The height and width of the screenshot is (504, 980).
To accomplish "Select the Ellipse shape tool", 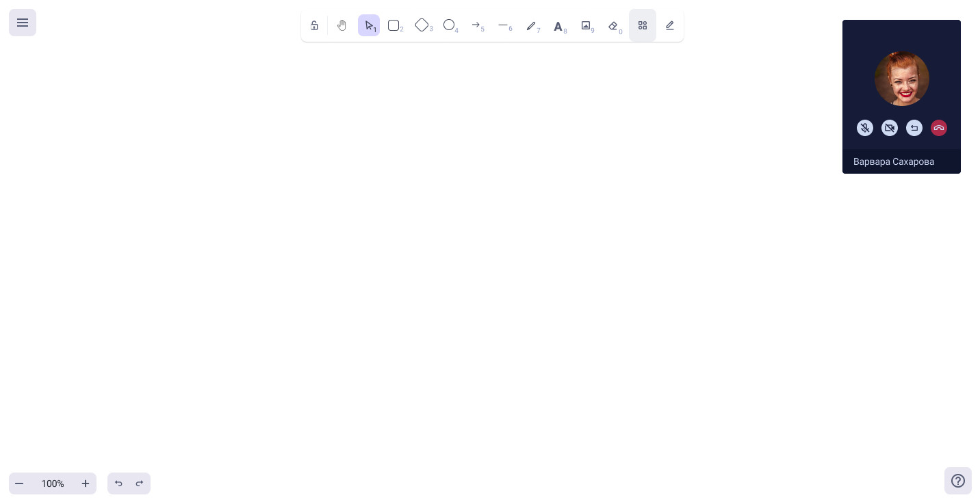I will point(450,25).
